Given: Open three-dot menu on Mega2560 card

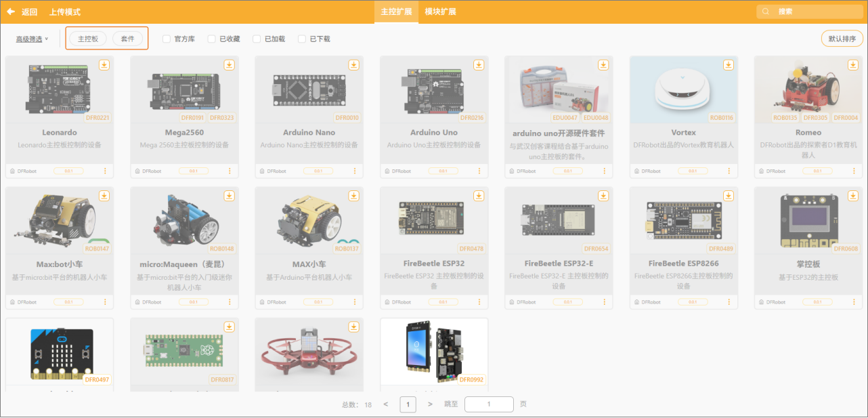Looking at the screenshot, I should point(230,171).
